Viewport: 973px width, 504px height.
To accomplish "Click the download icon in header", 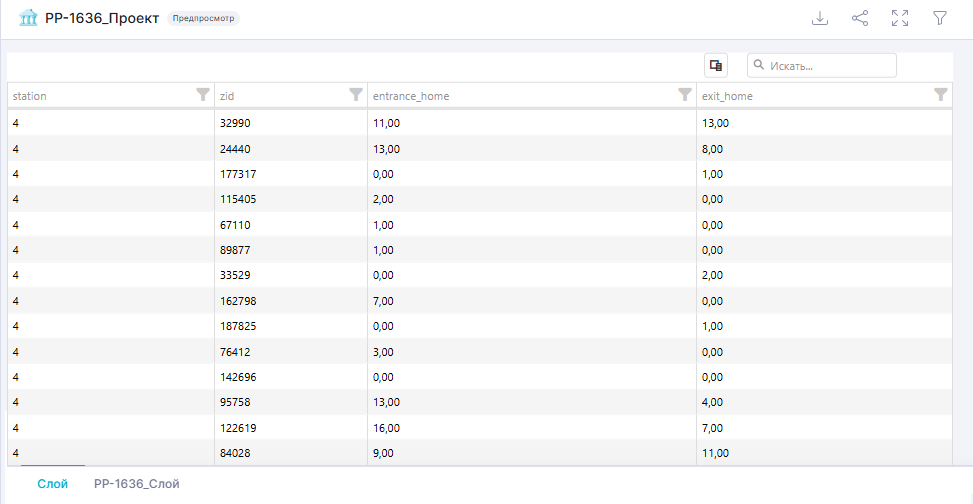I will pos(820,18).
